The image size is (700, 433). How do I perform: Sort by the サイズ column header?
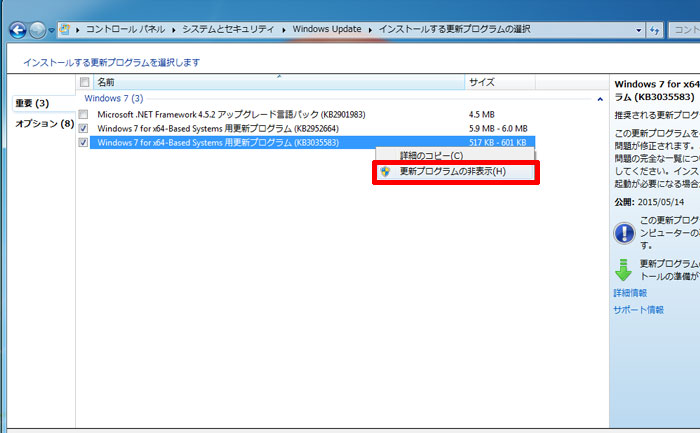coord(500,82)
